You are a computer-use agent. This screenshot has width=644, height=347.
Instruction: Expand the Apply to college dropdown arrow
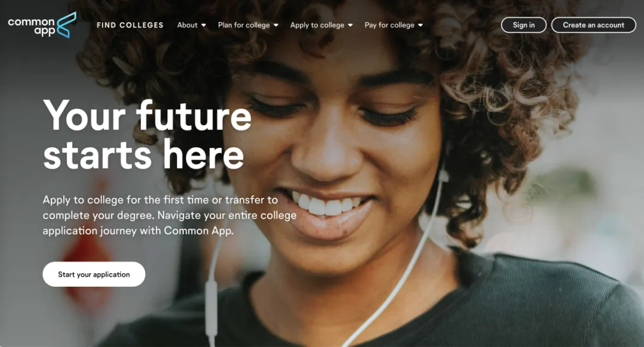(351, 26)
